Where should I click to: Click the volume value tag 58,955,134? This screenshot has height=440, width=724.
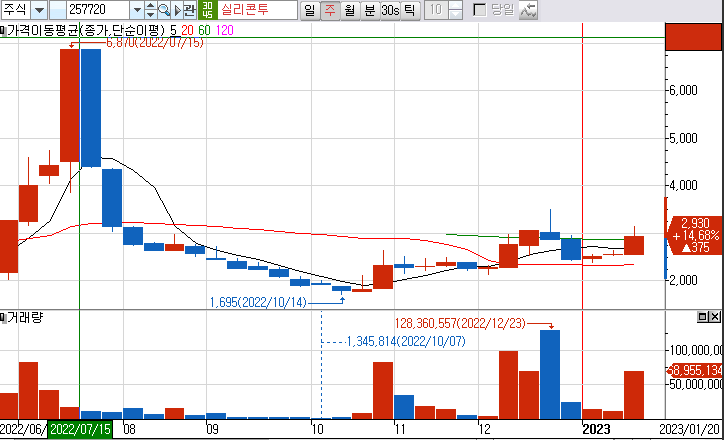pos(695,370)
